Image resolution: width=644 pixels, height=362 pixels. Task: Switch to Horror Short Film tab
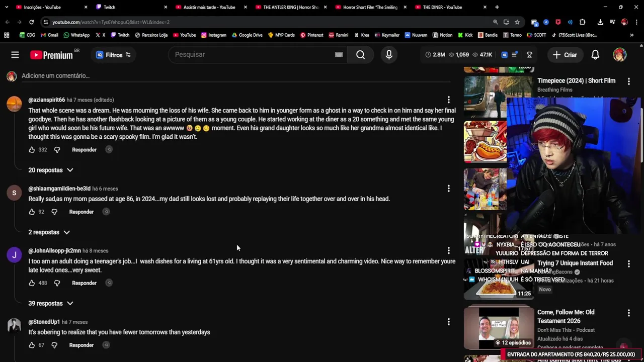[x=370, y=7]
